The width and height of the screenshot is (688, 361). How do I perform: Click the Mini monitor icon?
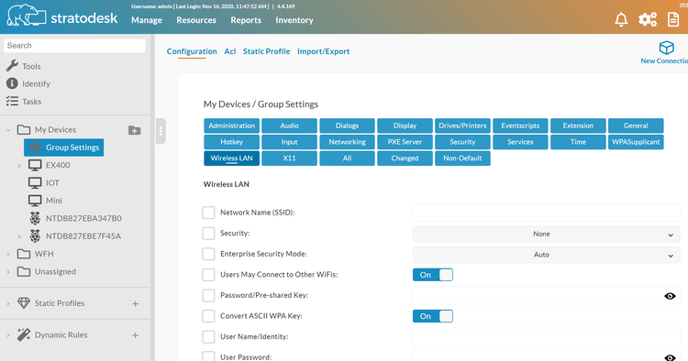coord(35,200)
